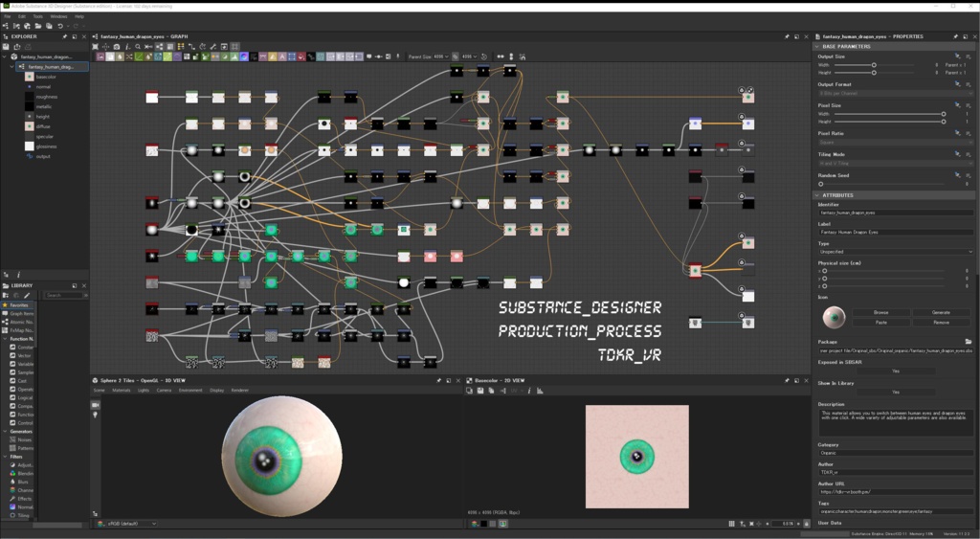Open the sRGB (default) color space dropdown
This screenshot has height=539, width=980.
click(129, 524)
